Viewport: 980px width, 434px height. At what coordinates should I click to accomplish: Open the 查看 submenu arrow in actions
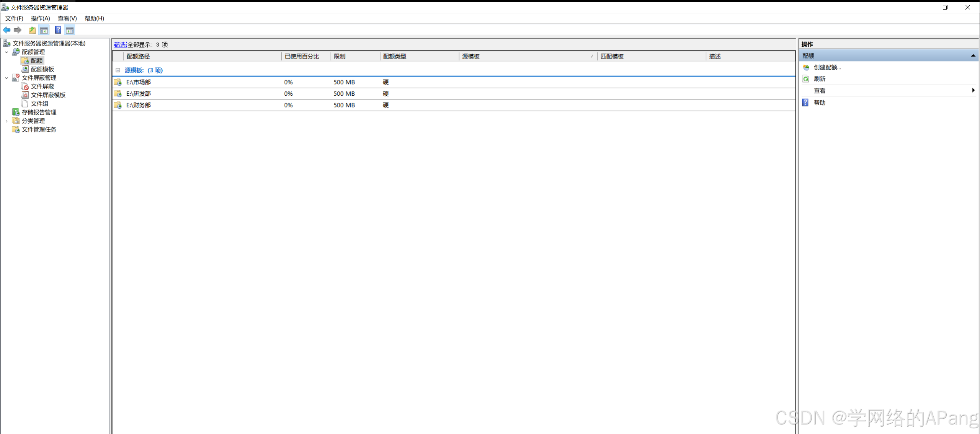click(x=973, y=90)
